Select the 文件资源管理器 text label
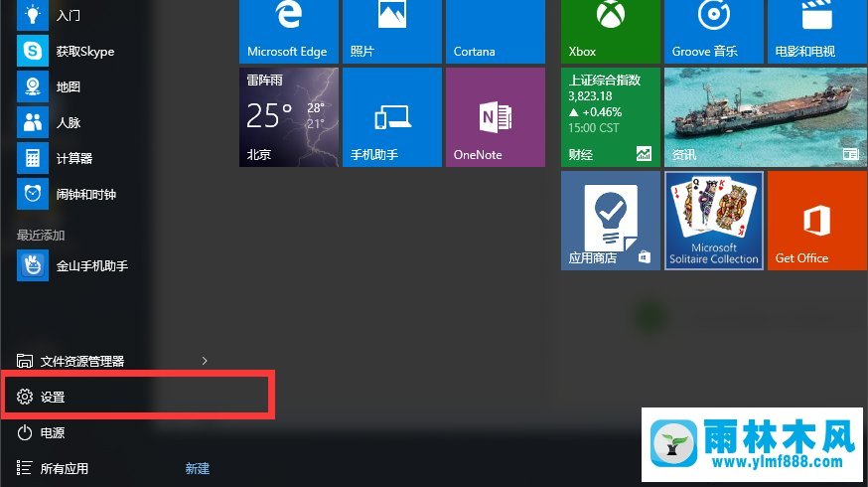This screenshot has width=868, height=487. tap(82, 361)
